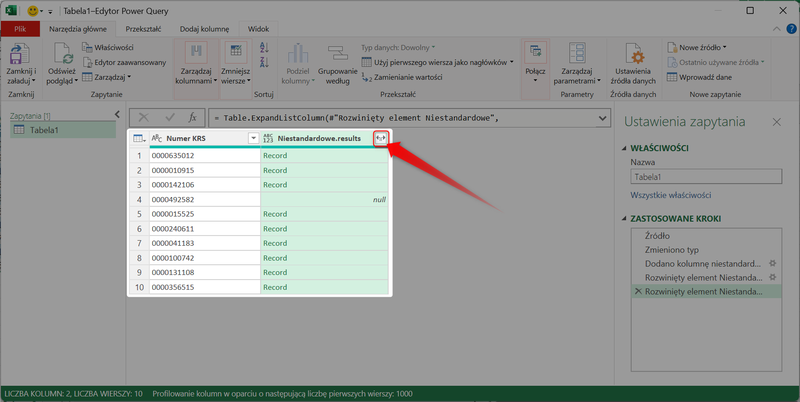The image size is (800, 402).
Task: Click the smiley feedback icon
Action: [x=33, y=11]
